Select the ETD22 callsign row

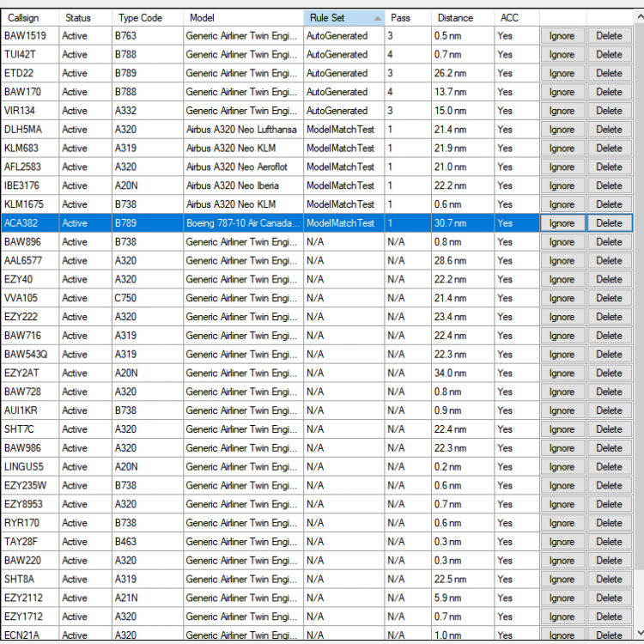[29, 73]
